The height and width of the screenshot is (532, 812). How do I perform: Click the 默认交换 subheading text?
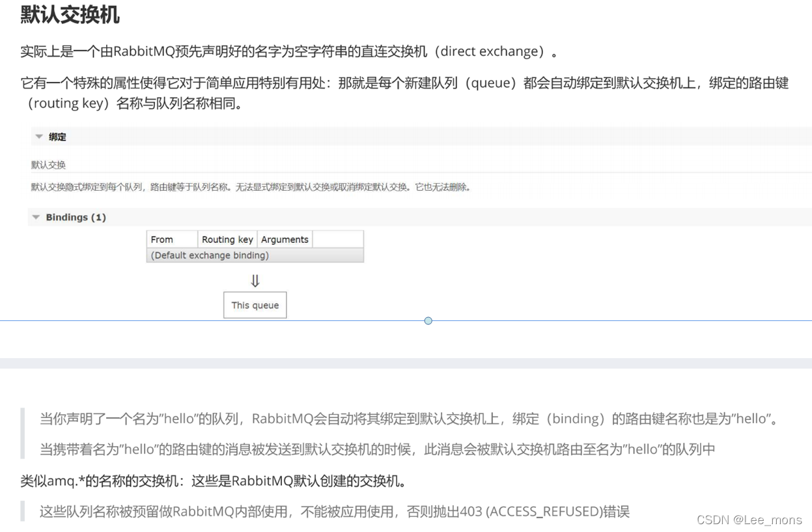tap(48, 165)
